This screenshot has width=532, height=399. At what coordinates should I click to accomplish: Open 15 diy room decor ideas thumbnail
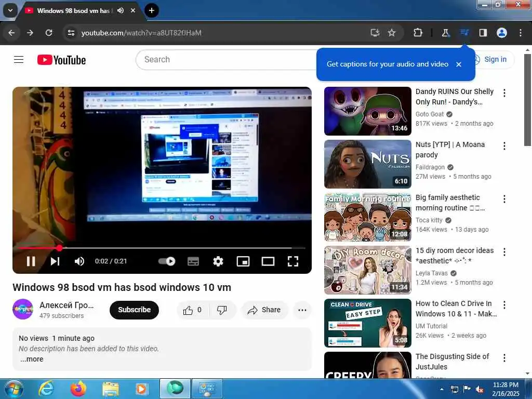[368, 270]
